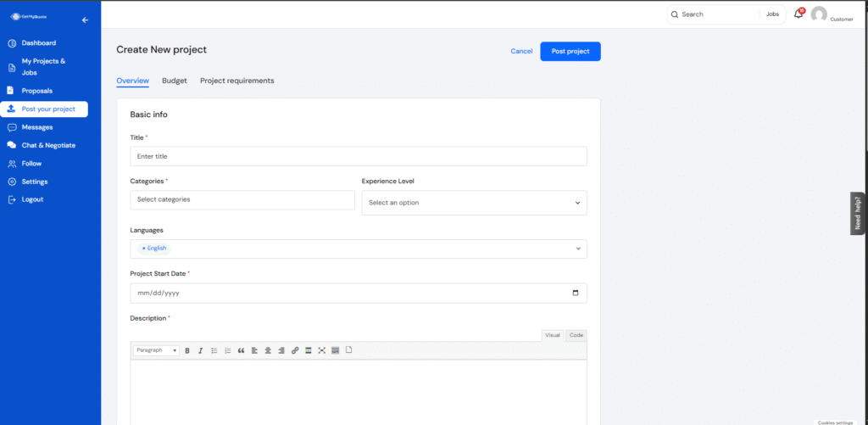Collapse the sidebar with the back arrow
Screen dimensions: 868x425
coord(85,20)
